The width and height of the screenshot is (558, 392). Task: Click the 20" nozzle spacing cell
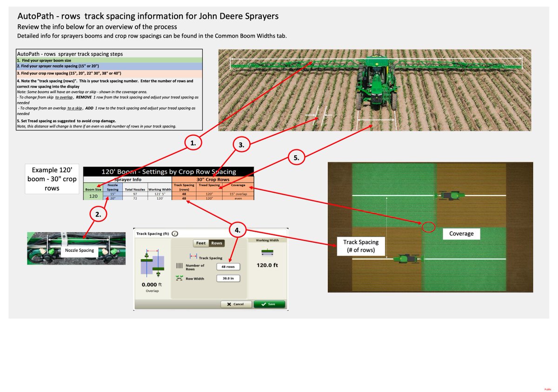coord(112,198)
